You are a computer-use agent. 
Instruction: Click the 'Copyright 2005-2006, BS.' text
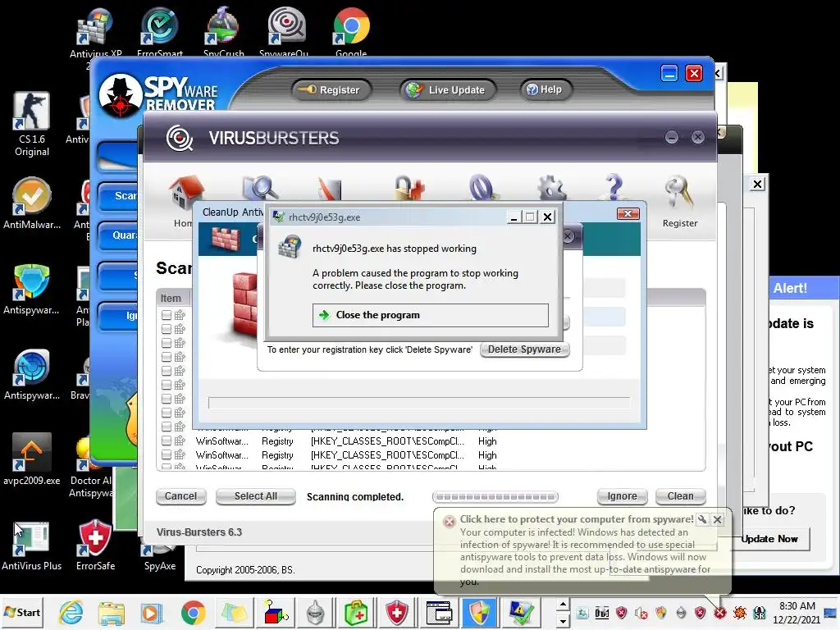[245, 570]
